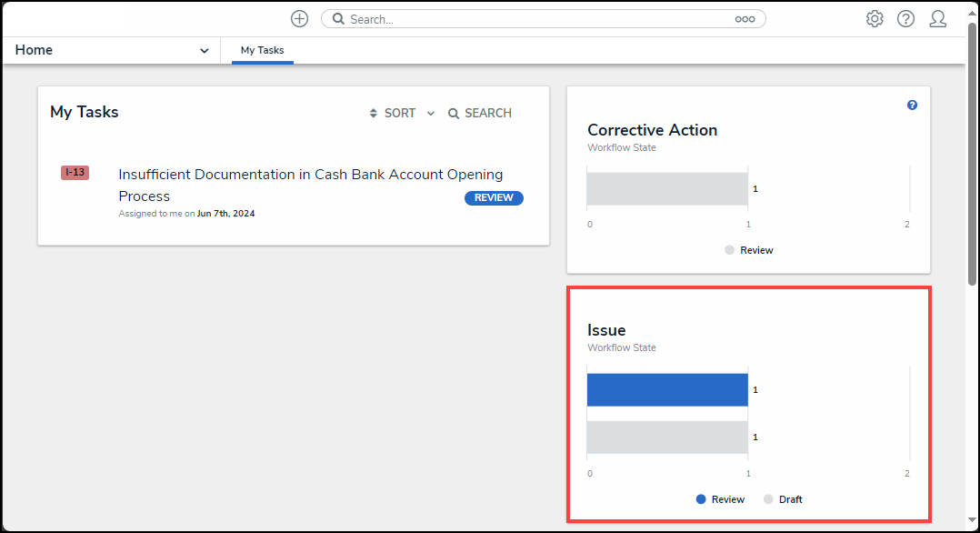980x533 pixels.
Task: Click the magnifier icon beside SEARCH in My Tasks
Action: pos(454,113)
